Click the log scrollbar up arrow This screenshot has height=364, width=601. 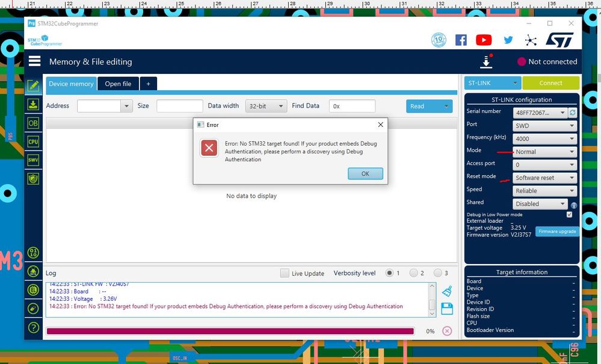click(432, 286)
